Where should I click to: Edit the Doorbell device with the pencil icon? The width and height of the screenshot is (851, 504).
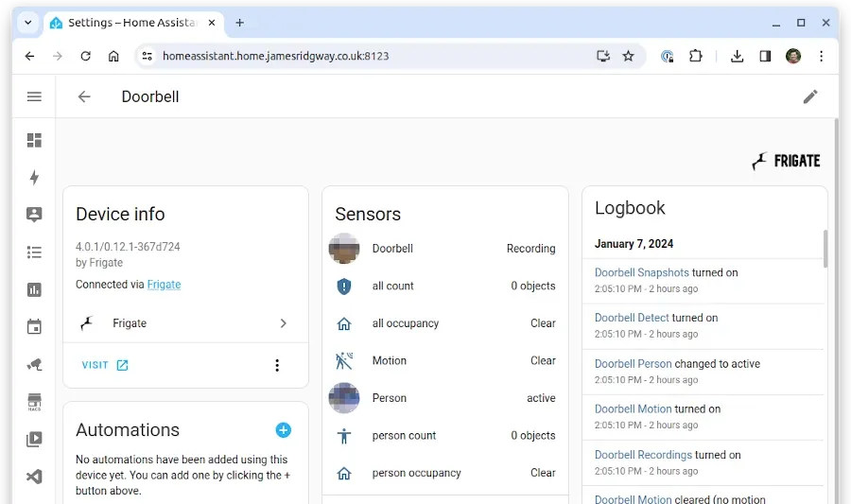click(810, 96)
